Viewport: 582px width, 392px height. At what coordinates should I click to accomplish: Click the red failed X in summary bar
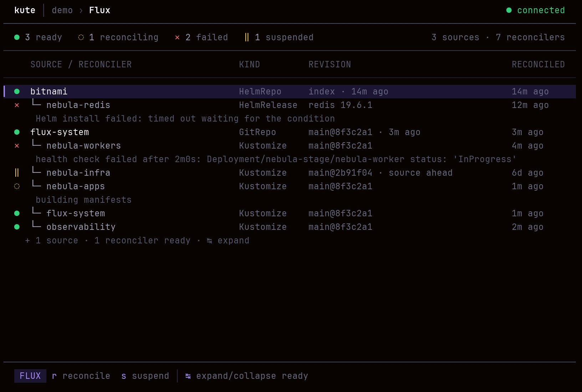177,37
